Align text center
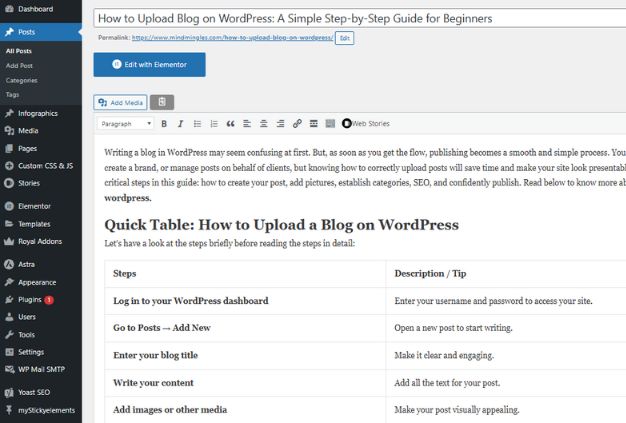Image resolution: width=626 pixels, height=423 pixels. 264,124
